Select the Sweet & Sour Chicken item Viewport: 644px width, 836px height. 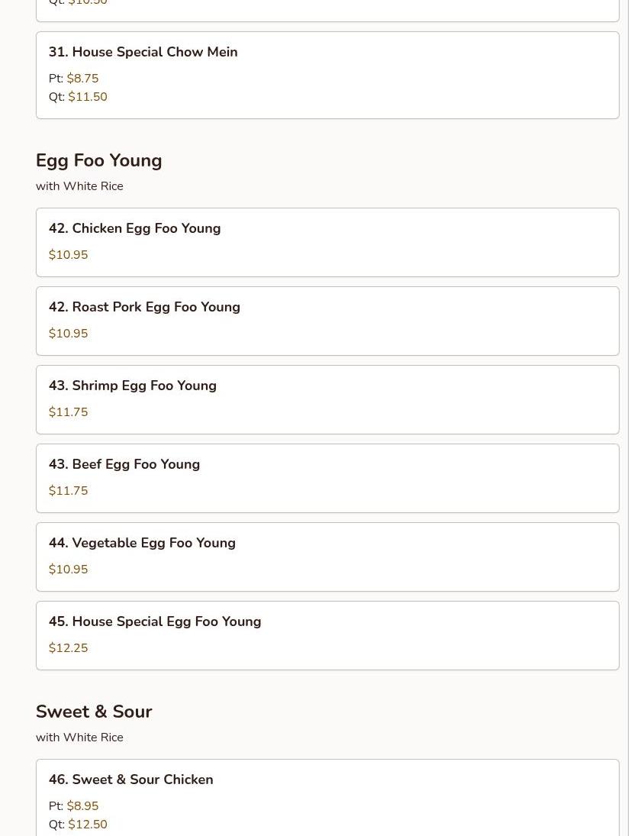coord(130,780)
